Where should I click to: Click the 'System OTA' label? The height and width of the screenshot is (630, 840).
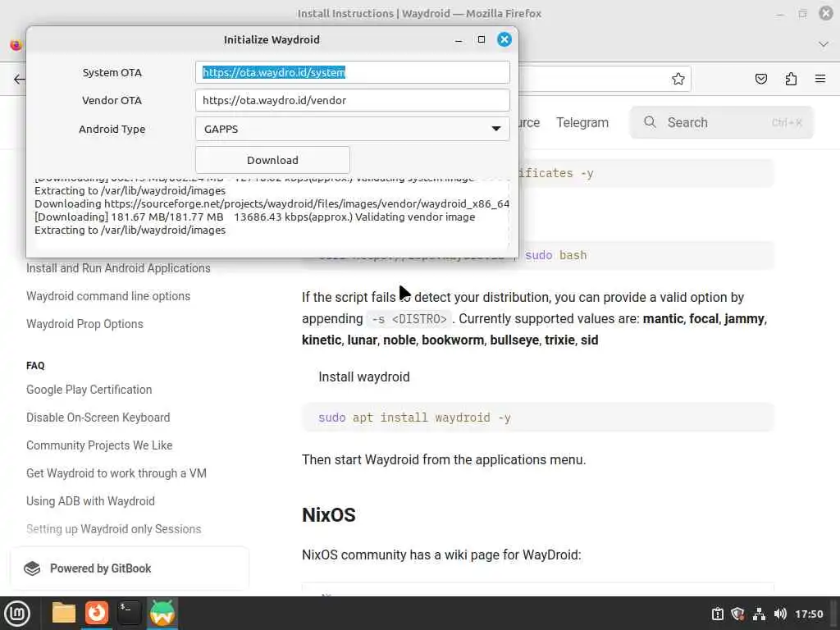[x=112, y=72]
